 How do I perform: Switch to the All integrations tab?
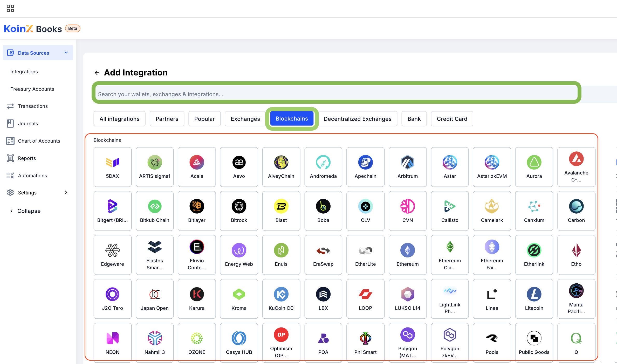pos(119,119)
